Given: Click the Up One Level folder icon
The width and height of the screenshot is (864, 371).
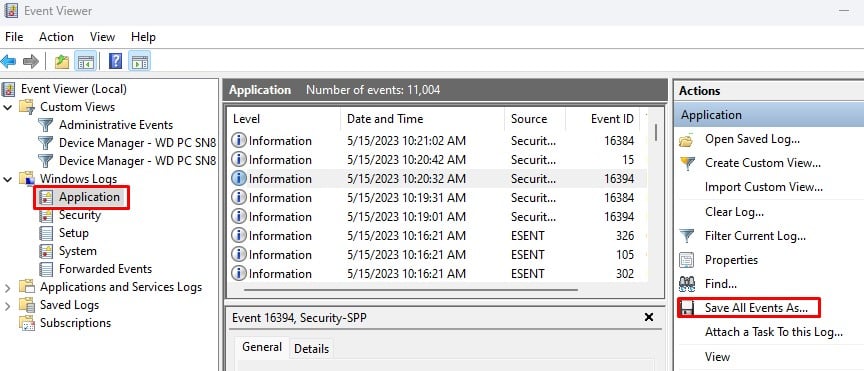Looking at the screenshot, I should point(62,61).
